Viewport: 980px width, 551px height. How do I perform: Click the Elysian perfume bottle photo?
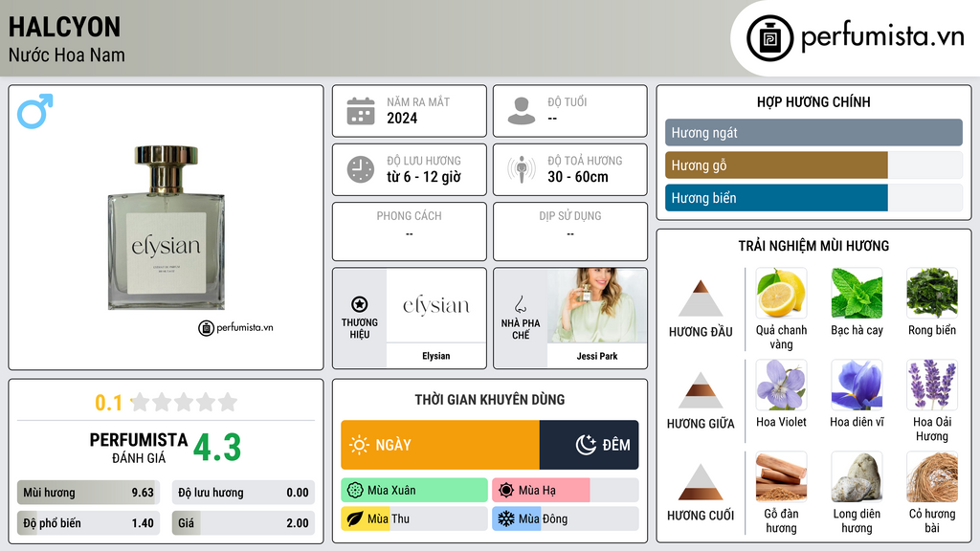coord(167,228)
